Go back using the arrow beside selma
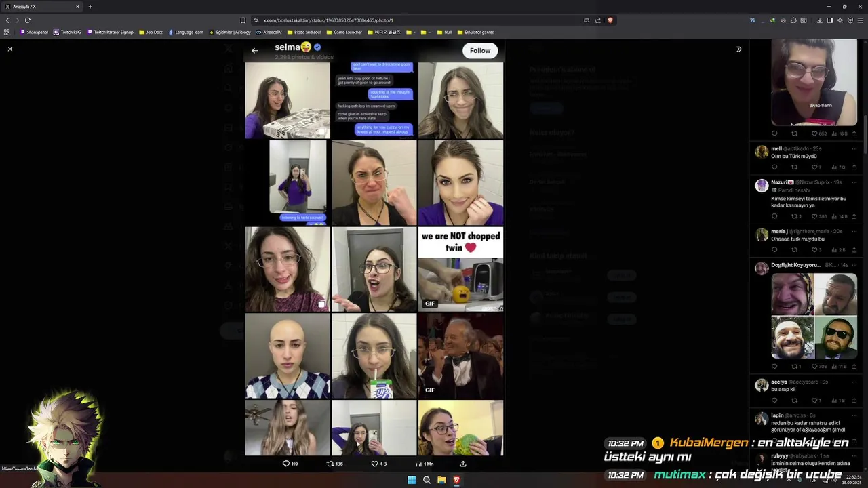 (254, 51)
